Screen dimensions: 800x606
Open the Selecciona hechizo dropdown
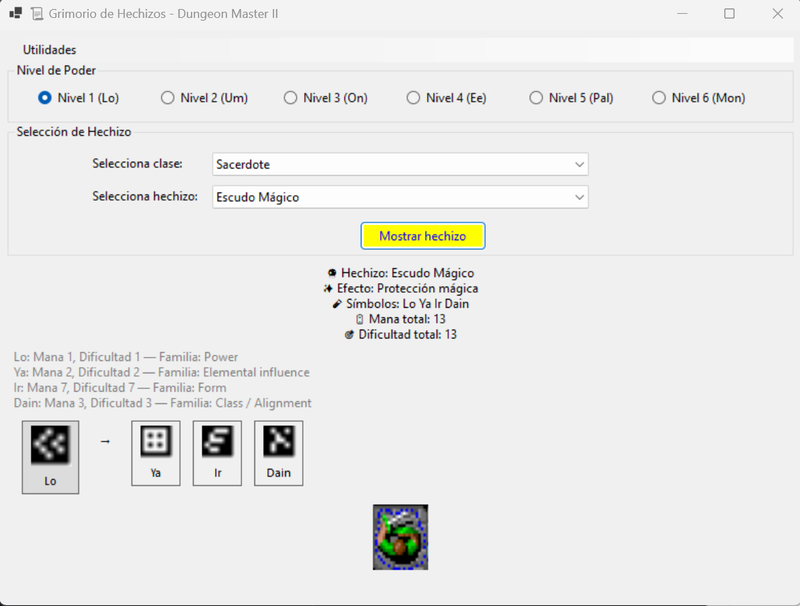click(x=400, y=197)
